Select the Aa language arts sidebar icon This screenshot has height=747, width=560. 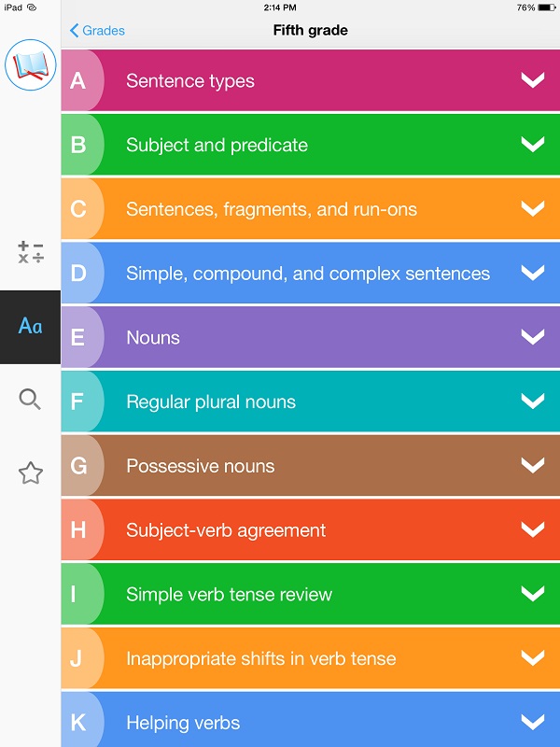click(31, 327)
